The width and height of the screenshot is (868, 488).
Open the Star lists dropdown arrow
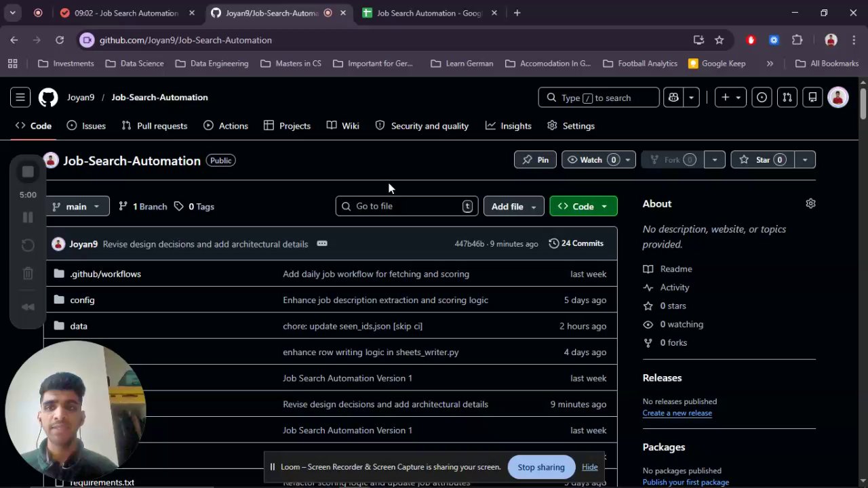point(805,160)
